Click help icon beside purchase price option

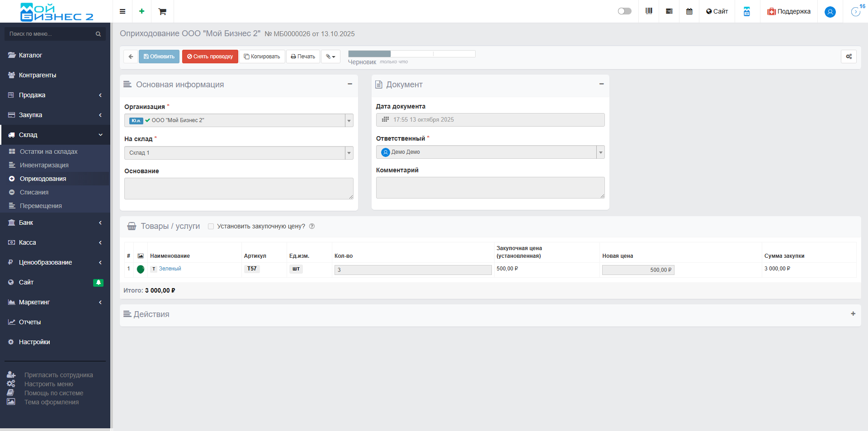312,226
